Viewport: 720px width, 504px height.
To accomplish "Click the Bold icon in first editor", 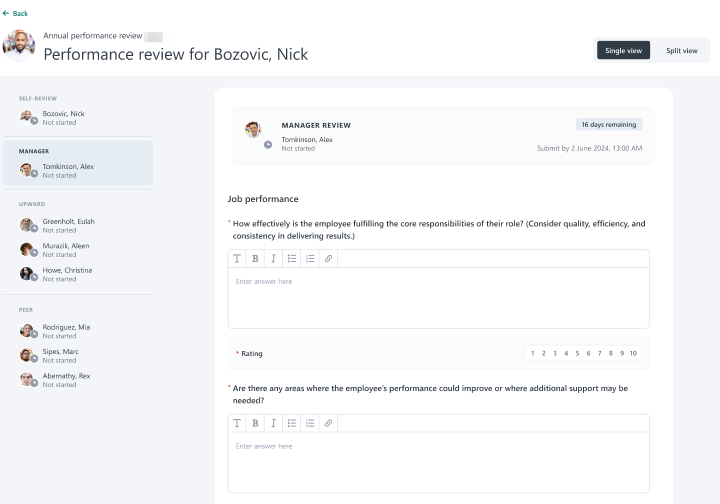I will 255,258.
